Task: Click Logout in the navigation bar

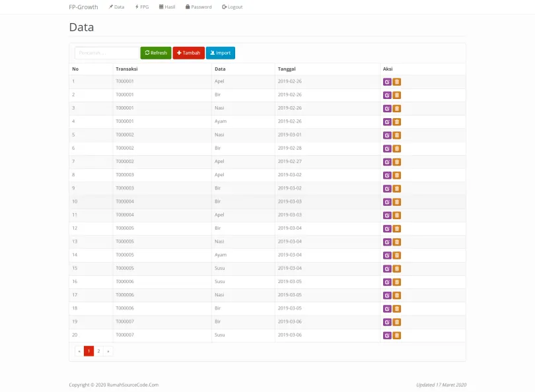Action: [x=232, y=7]
